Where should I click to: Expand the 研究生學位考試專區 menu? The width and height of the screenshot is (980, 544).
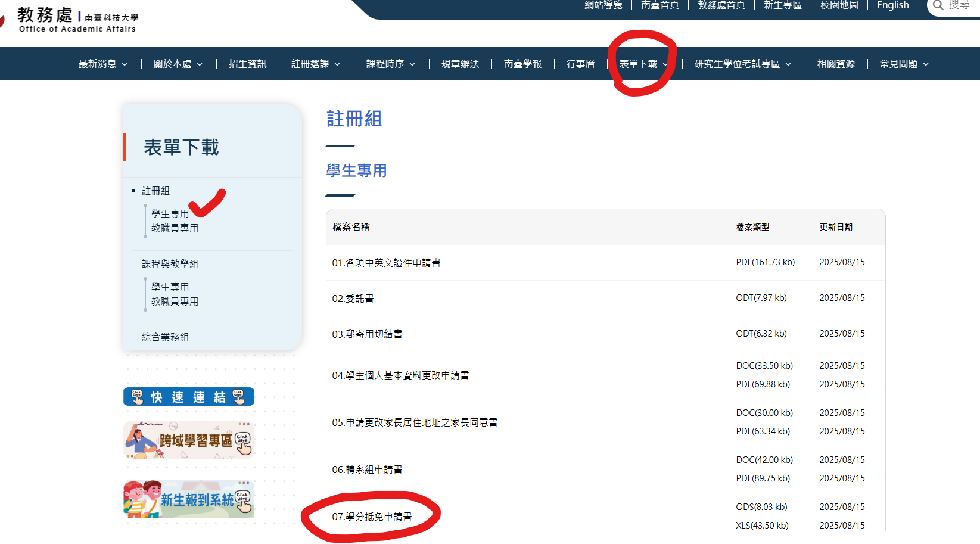click(742, 64)
